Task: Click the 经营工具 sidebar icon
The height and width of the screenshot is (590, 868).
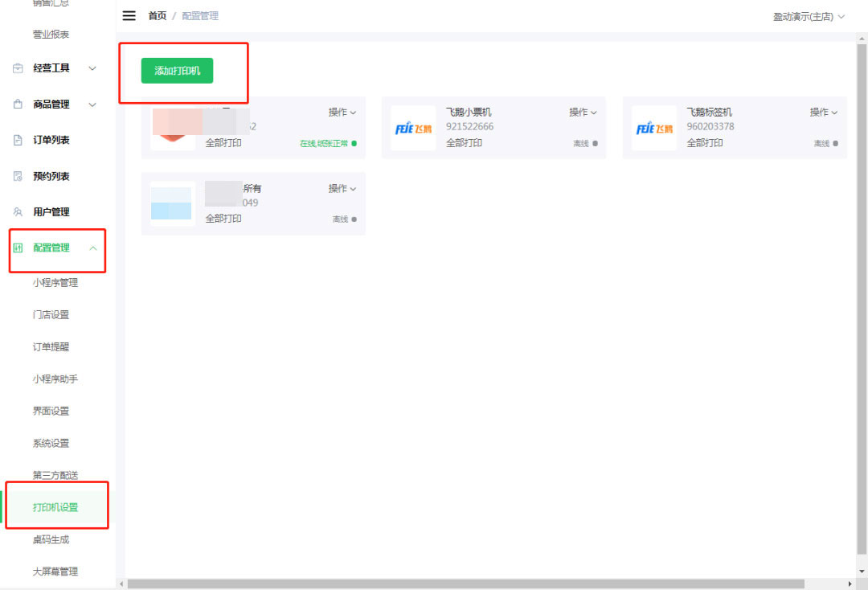Action: 18,68
